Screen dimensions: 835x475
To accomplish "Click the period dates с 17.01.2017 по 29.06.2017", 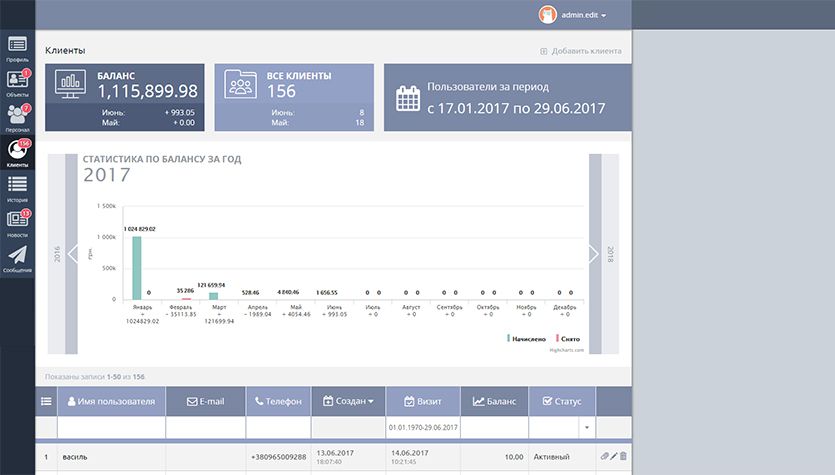I will click(516, 109).
